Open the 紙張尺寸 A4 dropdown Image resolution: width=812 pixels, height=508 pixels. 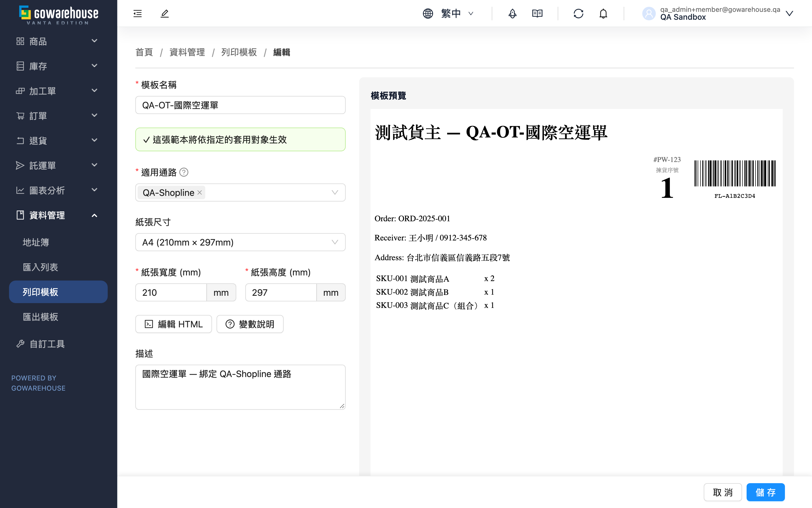coord(240,242)
